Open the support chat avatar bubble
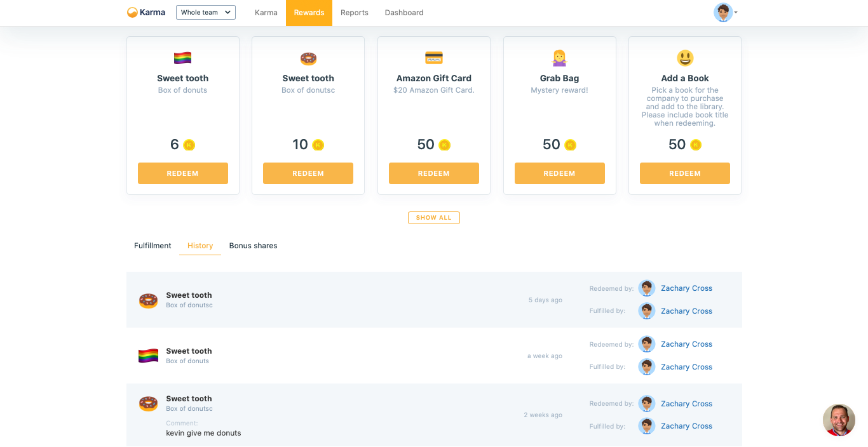The height and width of the screenshot is (447, 868). click(x=839, y=420)
